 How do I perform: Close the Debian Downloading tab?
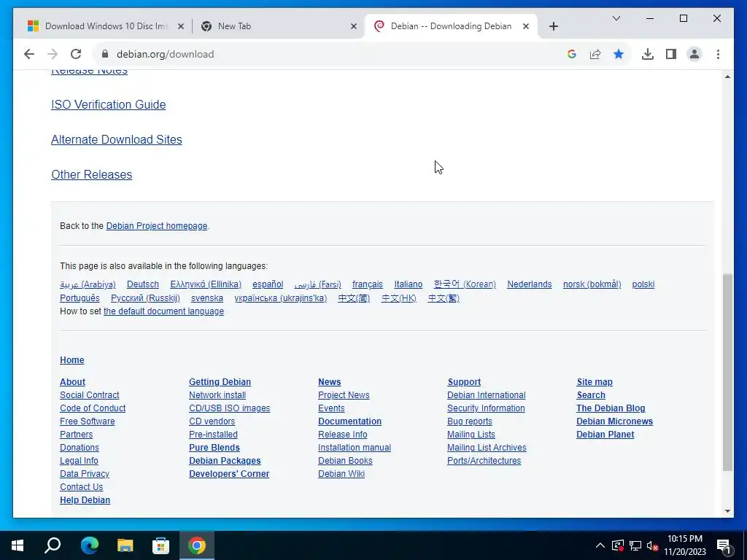[x=525, y=26]
